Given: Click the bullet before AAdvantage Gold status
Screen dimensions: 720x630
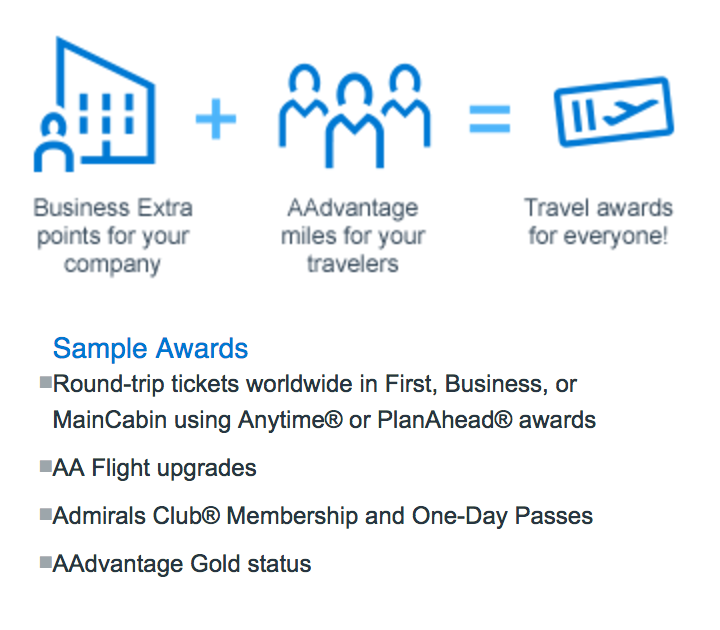Looking at the screenshot, I should [x=45, y=562].
